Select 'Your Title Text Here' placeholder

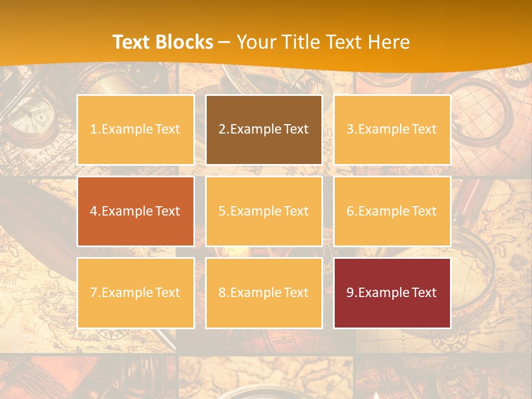(x=323, y=42)
